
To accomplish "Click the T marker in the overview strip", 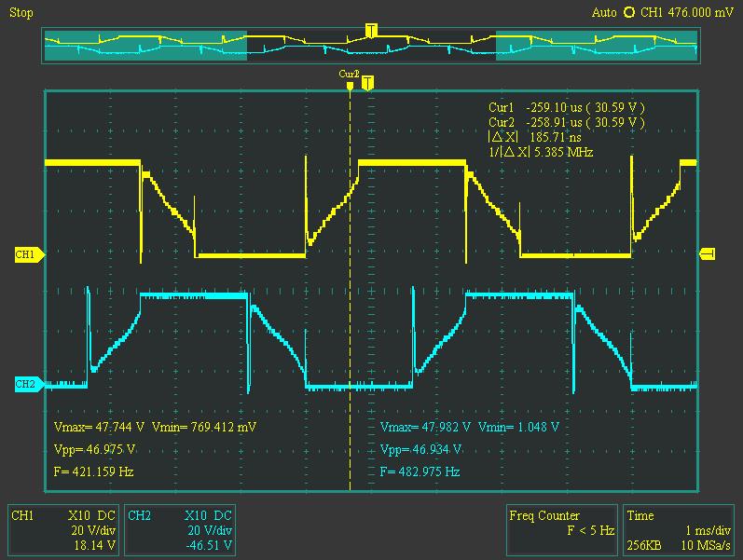I will 371,32.
